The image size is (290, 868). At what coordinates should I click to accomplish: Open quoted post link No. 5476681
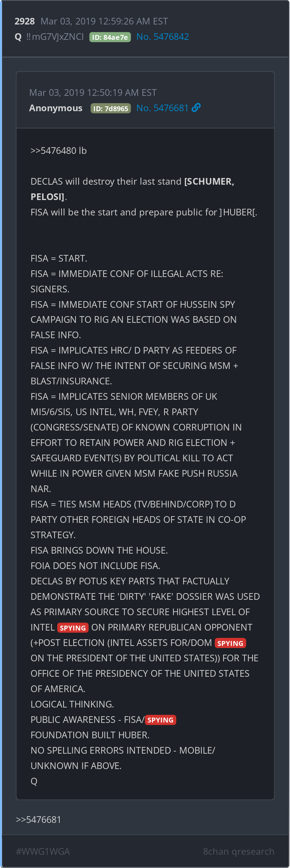click(x=162, y=108)
